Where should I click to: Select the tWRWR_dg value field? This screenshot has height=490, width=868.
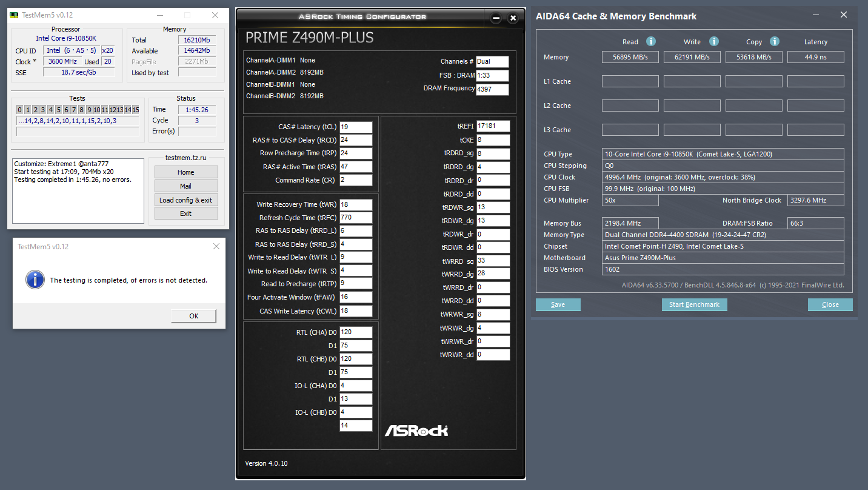click(493, 328)
